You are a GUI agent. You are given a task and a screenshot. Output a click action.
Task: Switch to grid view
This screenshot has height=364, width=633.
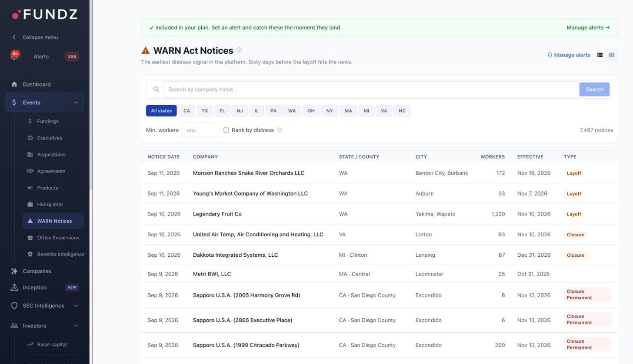click(612, 55)
